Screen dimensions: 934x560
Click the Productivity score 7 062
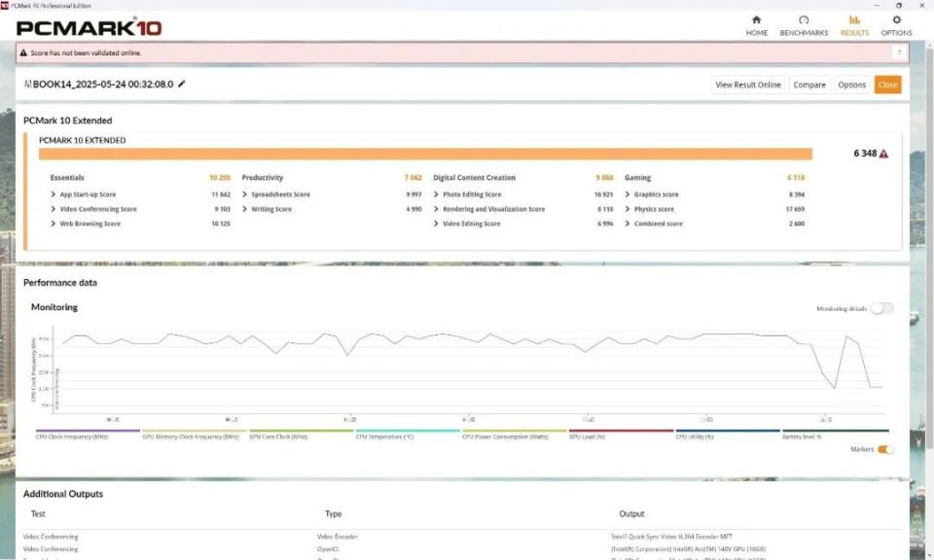tap(413, 178)
